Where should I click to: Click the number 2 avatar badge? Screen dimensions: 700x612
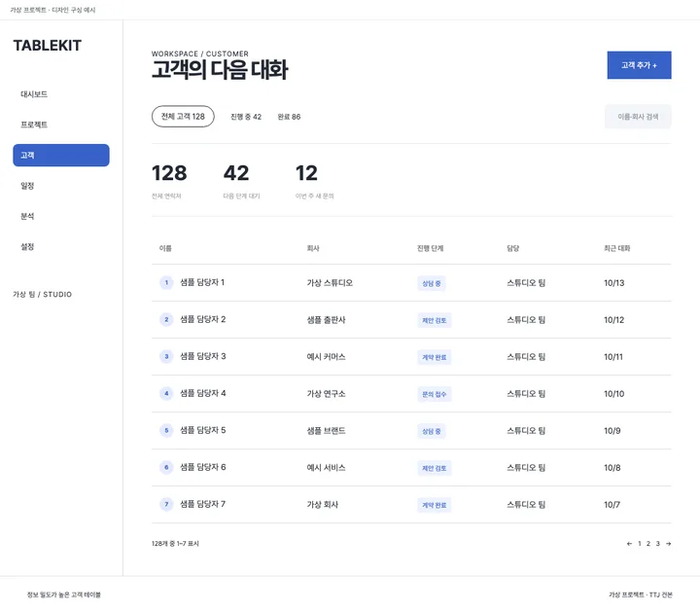point(166,319)
